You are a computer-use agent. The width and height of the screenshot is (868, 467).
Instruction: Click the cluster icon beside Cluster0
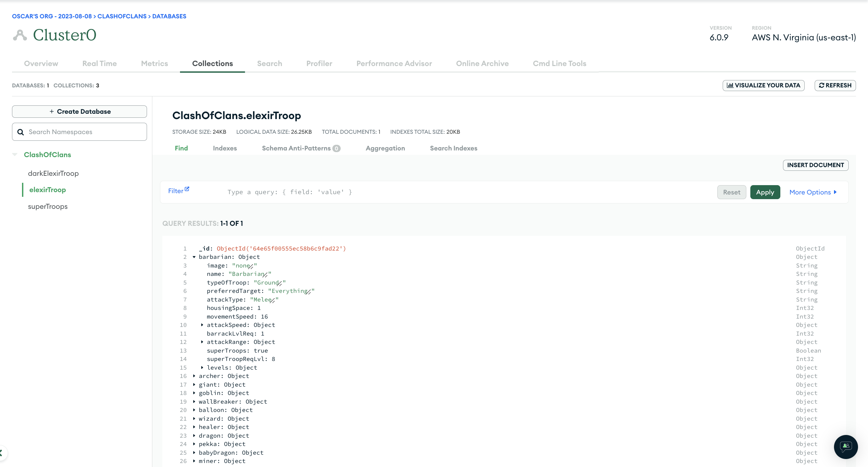coord(20,35)
